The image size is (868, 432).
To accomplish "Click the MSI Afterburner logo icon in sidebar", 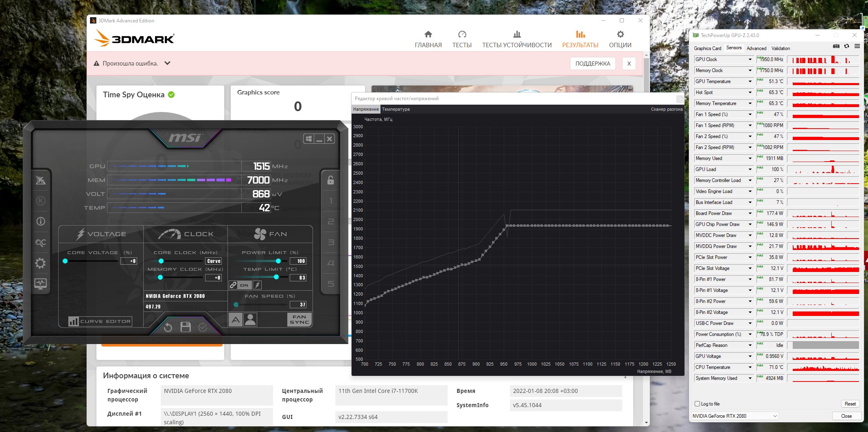I will pos(41,180).
